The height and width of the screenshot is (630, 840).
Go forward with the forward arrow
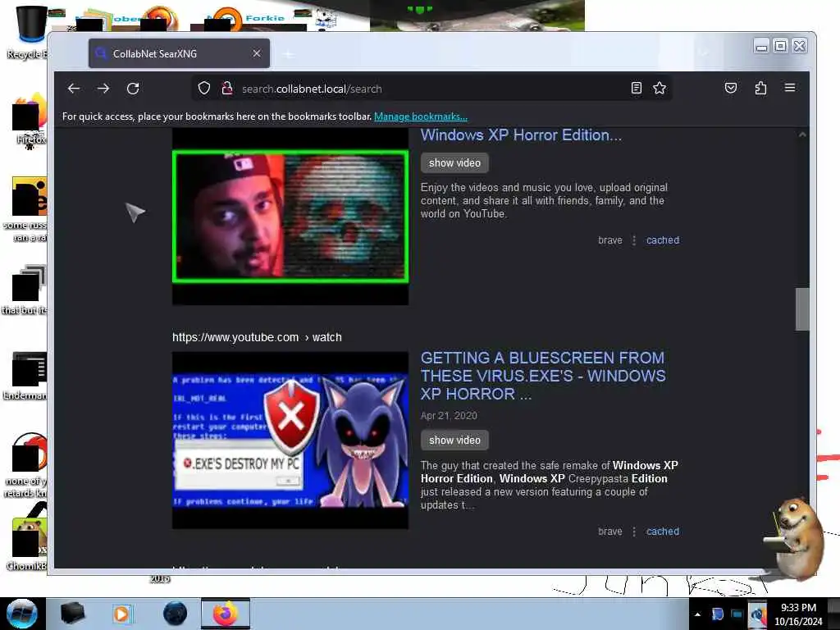[103, 89]
